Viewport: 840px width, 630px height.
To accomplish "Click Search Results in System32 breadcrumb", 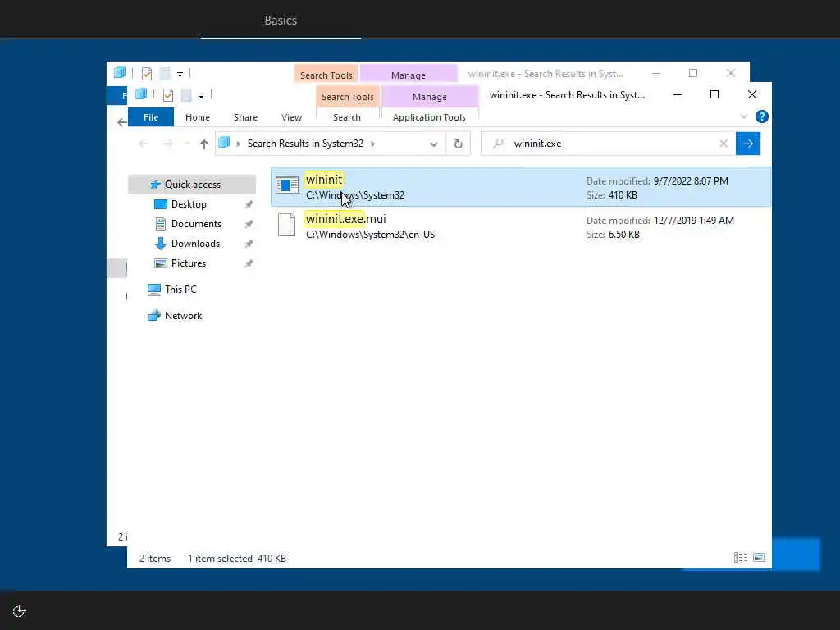I will click(x=305, y=144).
